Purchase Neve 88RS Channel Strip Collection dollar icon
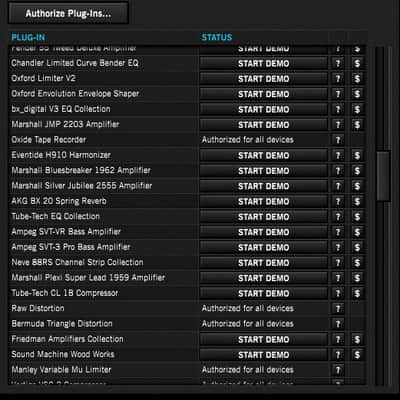The height and width of the screenshot is (400, 400). [357, 263]
